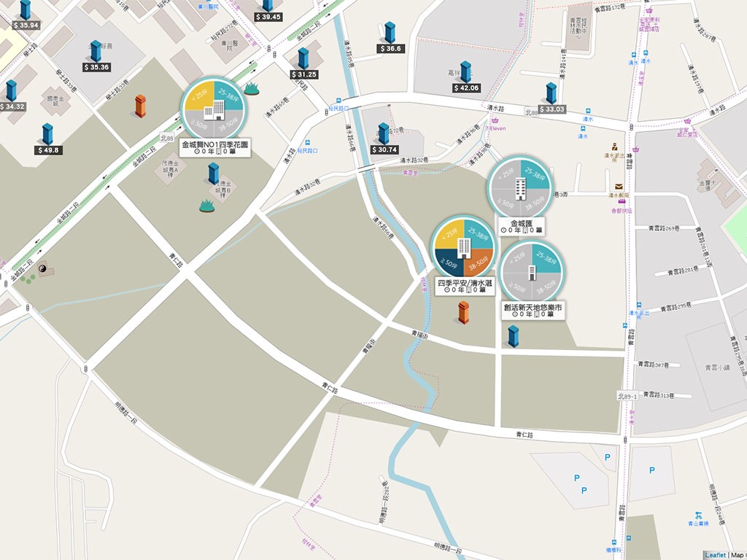Open the $36.6 property marker
Image resolution: width=747 pixels, height=560 pixels.
coord(390,32)
